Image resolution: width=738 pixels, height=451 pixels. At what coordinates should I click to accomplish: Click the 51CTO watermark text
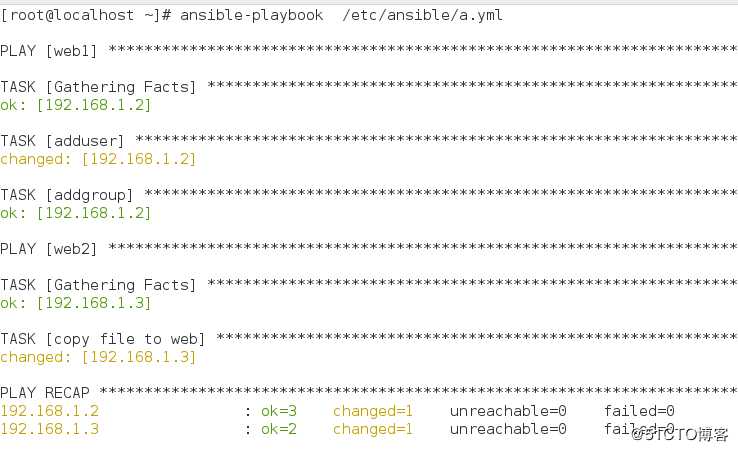(x=680, y=434)
